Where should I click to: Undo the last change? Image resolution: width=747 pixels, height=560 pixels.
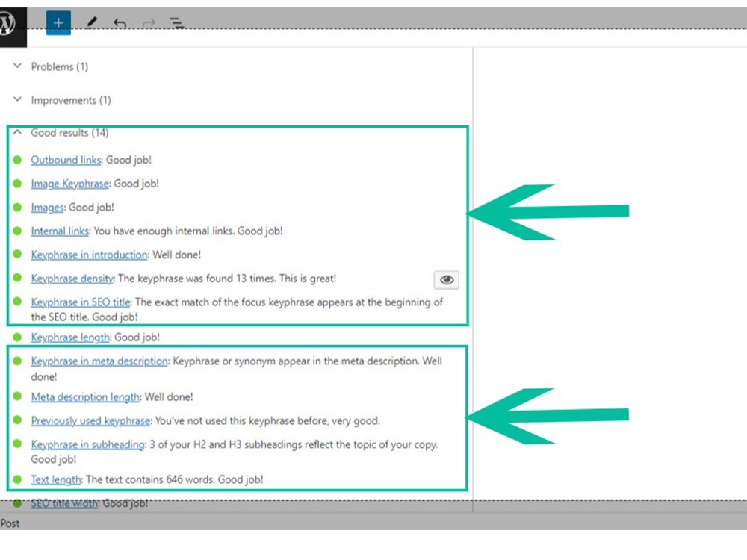pos(120,22)
